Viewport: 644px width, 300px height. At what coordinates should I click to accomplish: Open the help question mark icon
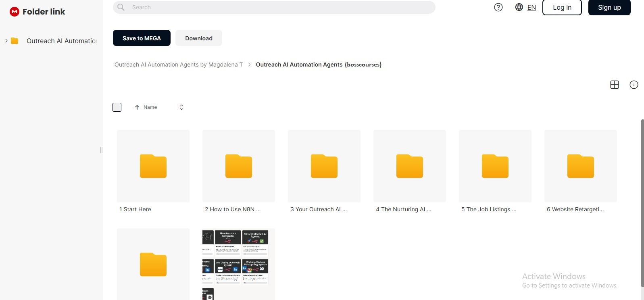tap(498, 7)
